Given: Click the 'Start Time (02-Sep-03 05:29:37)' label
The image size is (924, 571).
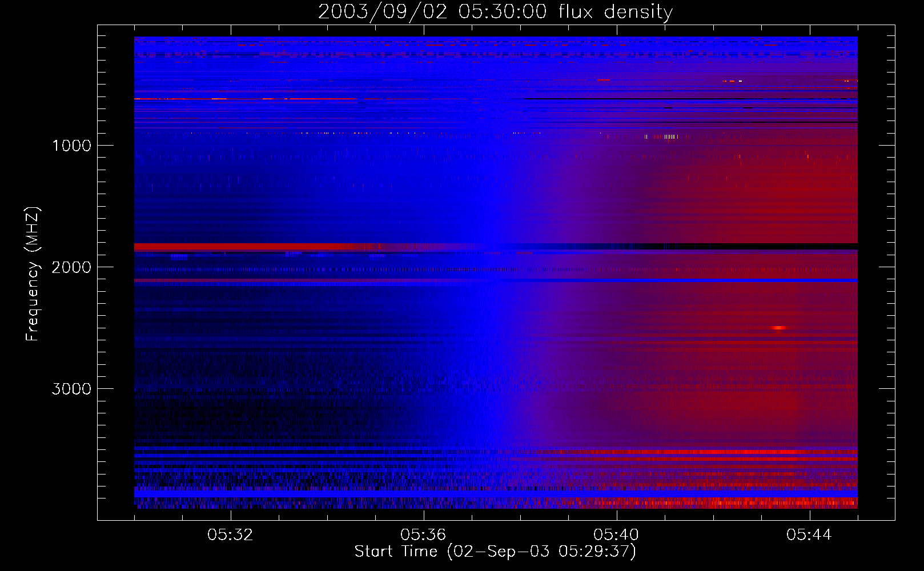Looking at the screenshot, I should point(495,552).
